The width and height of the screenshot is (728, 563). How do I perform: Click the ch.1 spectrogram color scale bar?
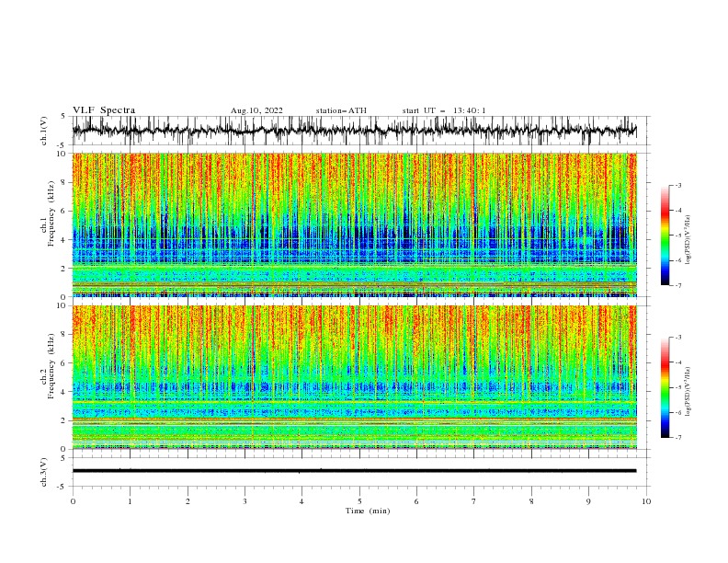[x=665, y=236]
